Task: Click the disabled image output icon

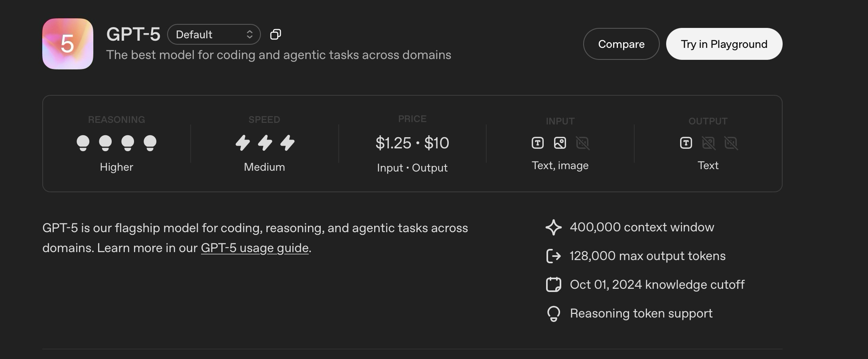Action: pyautogui.click(x=708, y=143)
